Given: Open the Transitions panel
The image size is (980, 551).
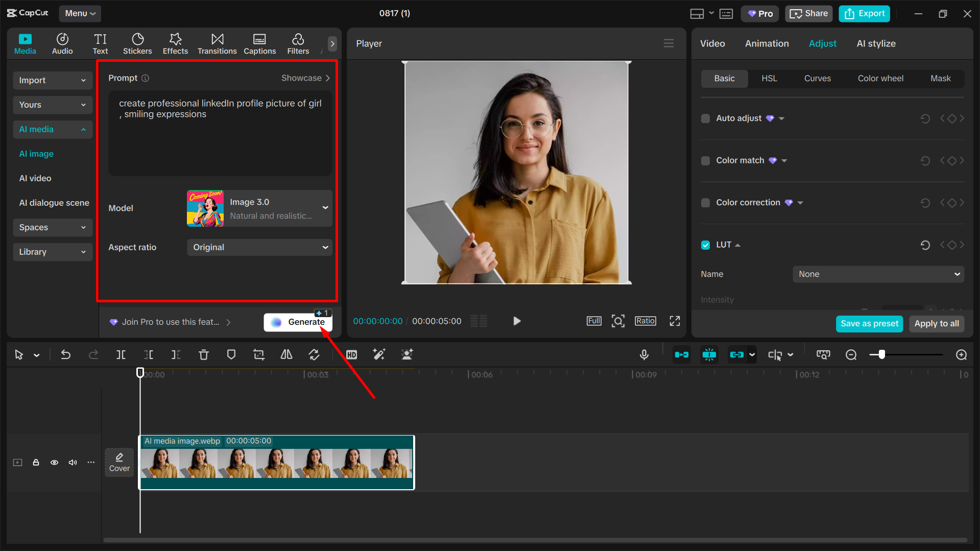Looking at the screenshot, I should click(x=217, y=44).
